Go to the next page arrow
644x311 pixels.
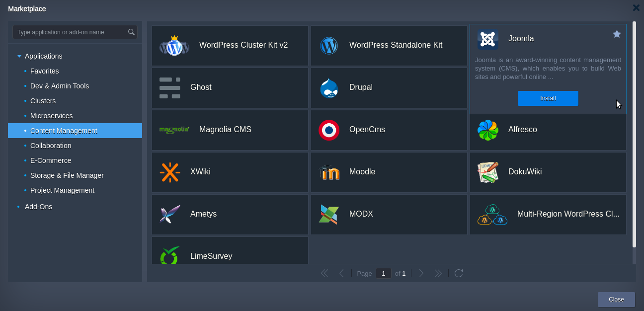[x=421, y=273]
